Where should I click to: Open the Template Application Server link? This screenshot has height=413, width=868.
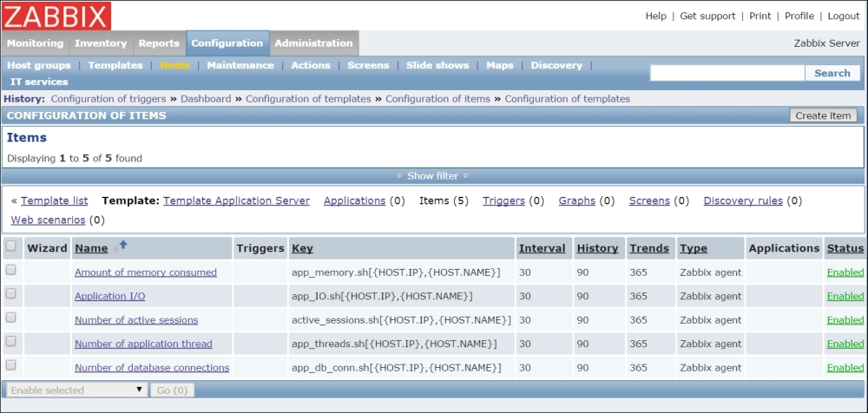click(x=236, y=200)
